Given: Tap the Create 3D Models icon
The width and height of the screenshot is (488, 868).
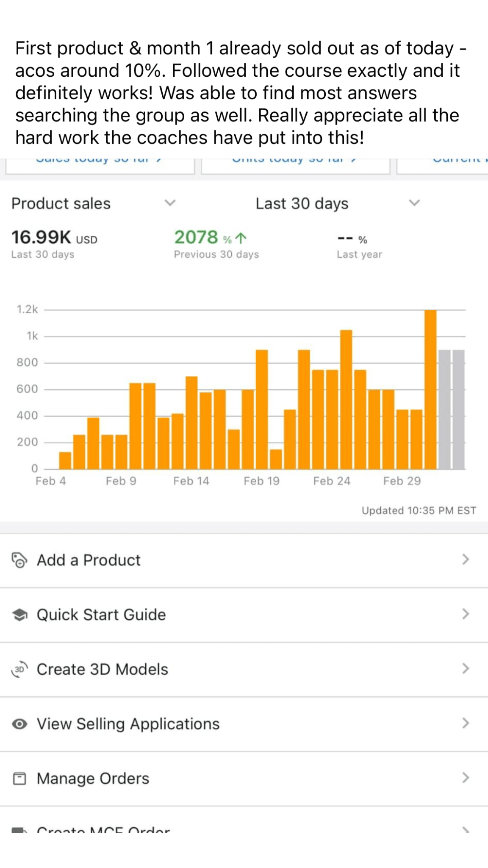Looking at the screenshot, I should 19,669.
